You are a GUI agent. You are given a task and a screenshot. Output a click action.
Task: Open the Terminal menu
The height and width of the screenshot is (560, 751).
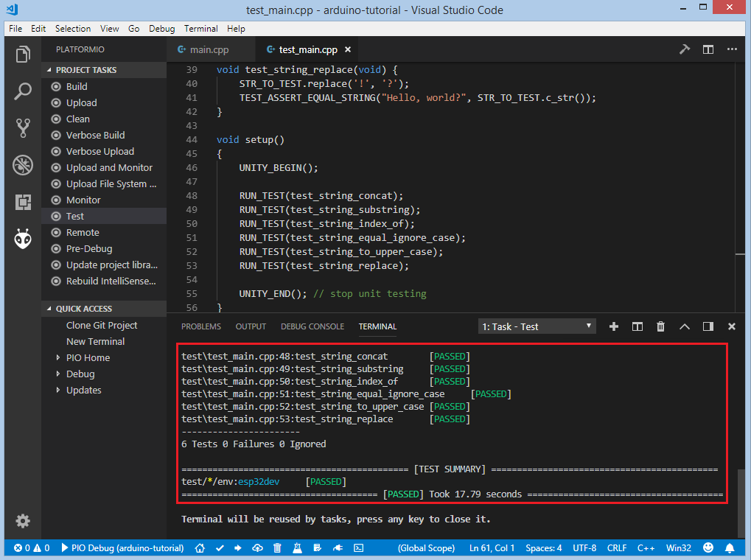201,29
